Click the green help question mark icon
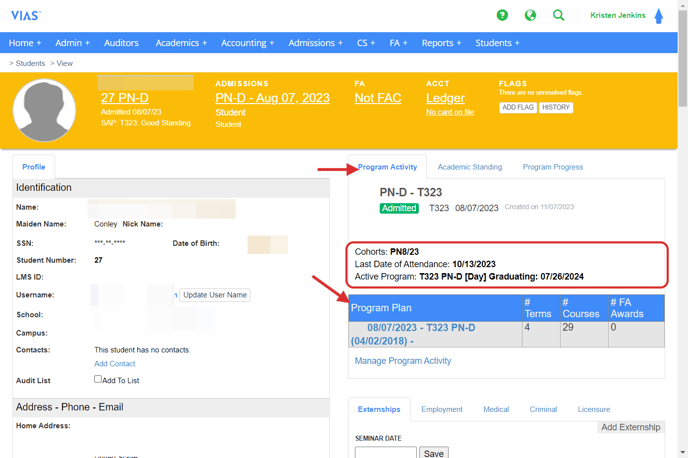This screenshot has width=688, height=458. (502, 15)
